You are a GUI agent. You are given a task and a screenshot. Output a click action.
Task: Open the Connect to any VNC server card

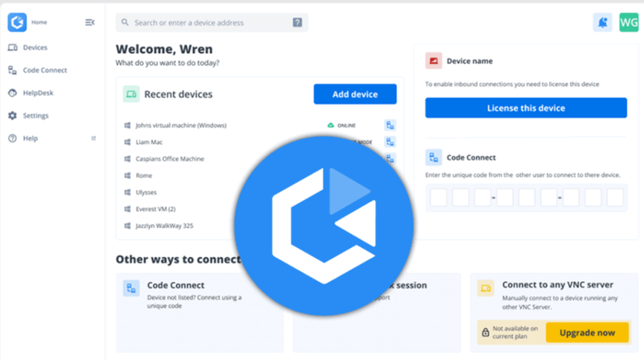(x=555, y=312)
